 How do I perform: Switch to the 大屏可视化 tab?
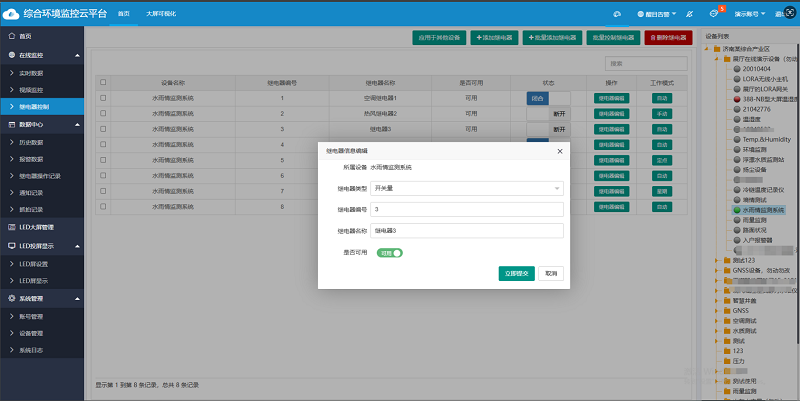tap(160, 15)
